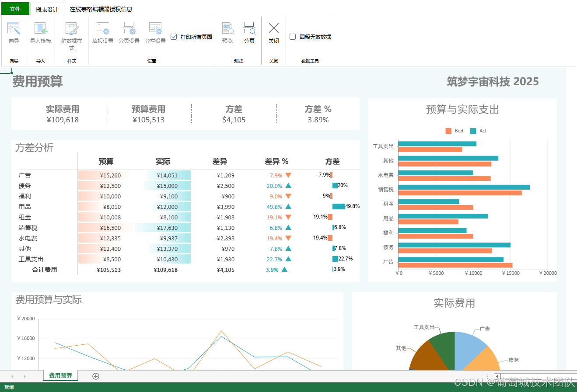Click the -¥2,398 difference cell
Viewport: 577px width, 392px height.
225,238
